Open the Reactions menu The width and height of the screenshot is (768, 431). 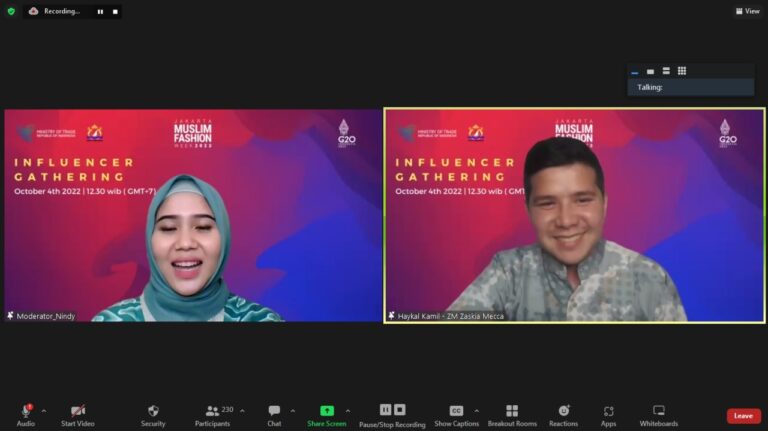563,411
